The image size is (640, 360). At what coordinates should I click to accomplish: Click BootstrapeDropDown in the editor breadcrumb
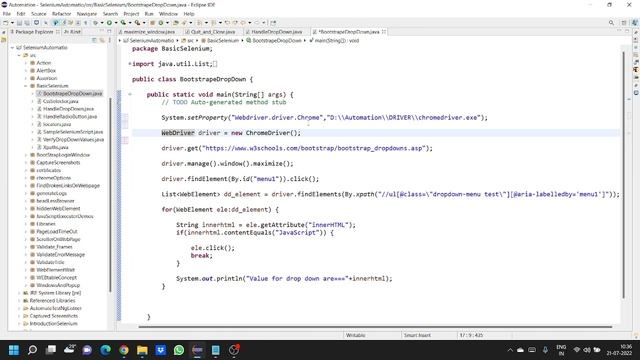pyautogui.click(x=277, y=40)
